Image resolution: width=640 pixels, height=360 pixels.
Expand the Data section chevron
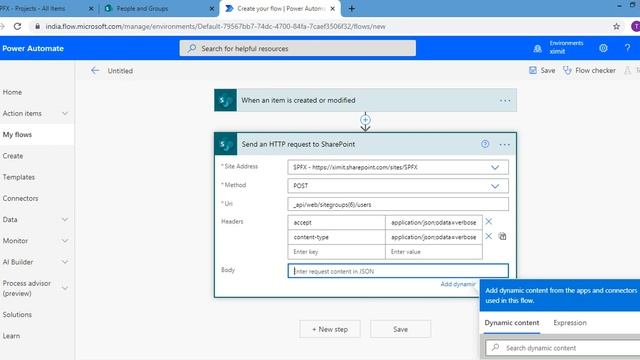(x=65, y=220)
